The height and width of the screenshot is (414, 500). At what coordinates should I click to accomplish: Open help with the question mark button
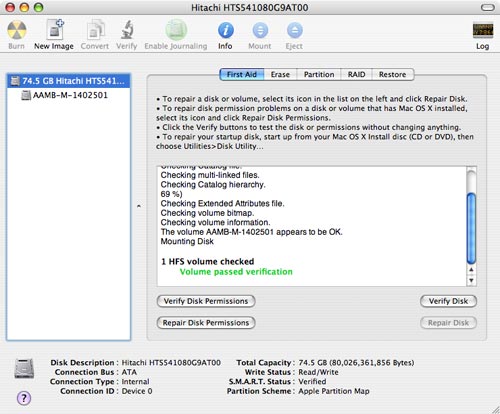(24, 398)
